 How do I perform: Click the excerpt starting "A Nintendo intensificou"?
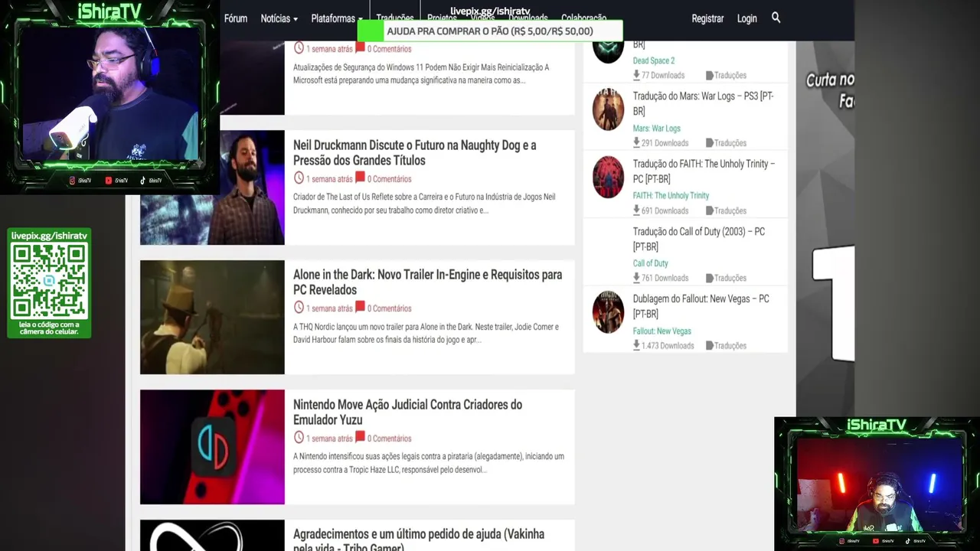pos(429,462)
